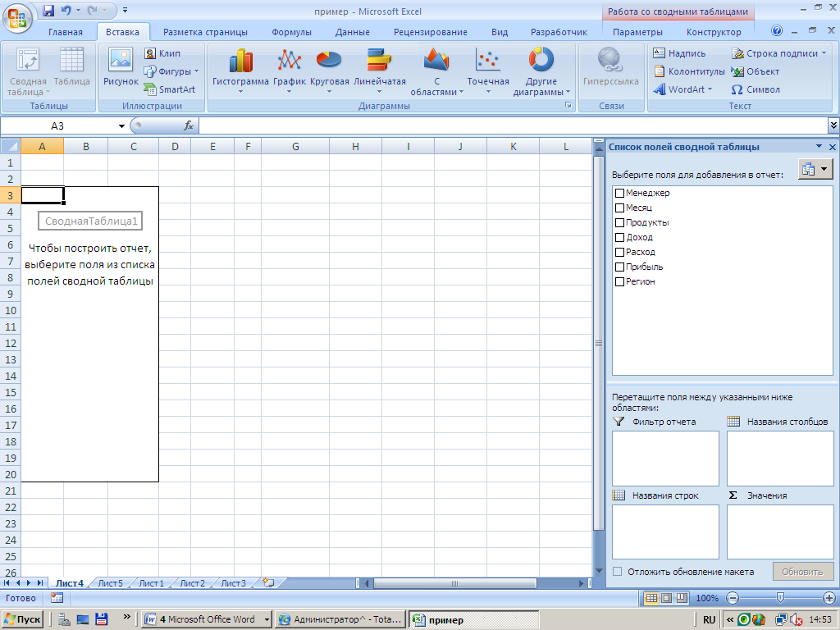Insert a bar chart (Линейчатая)
The width and height of the screenshot is (840, 630).
pyautogui.click(x=379, y=71)
